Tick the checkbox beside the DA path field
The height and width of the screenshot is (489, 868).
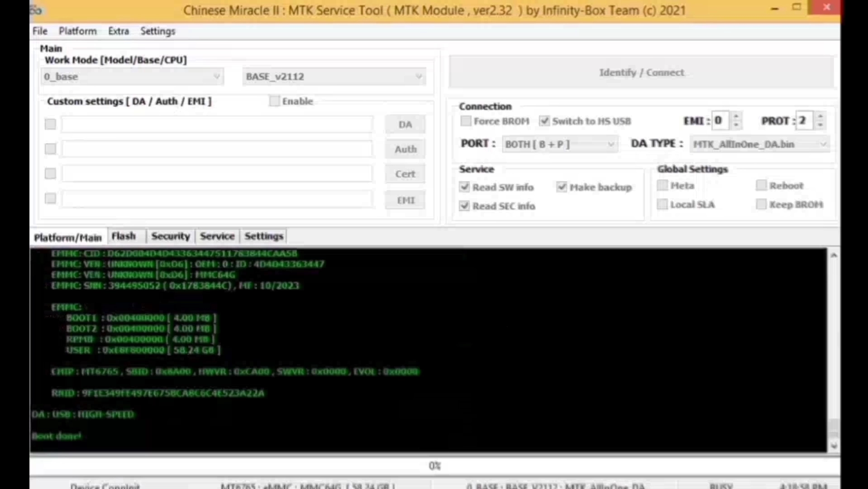(50, 124)
